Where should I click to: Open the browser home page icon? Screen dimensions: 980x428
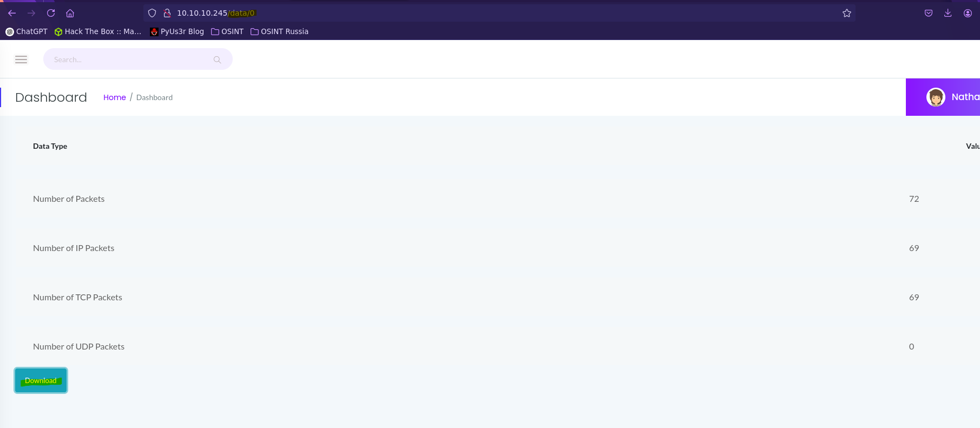tap(70, 13)
